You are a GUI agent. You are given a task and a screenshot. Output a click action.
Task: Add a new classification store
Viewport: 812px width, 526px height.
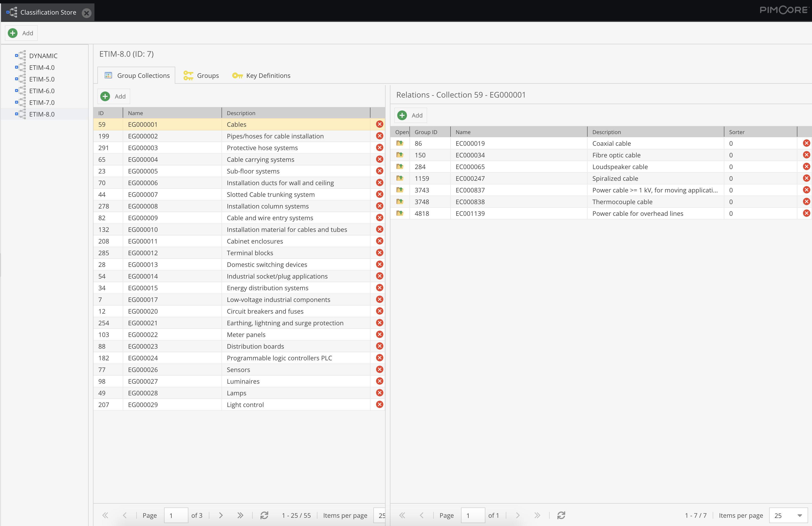[x=21, y=33]
